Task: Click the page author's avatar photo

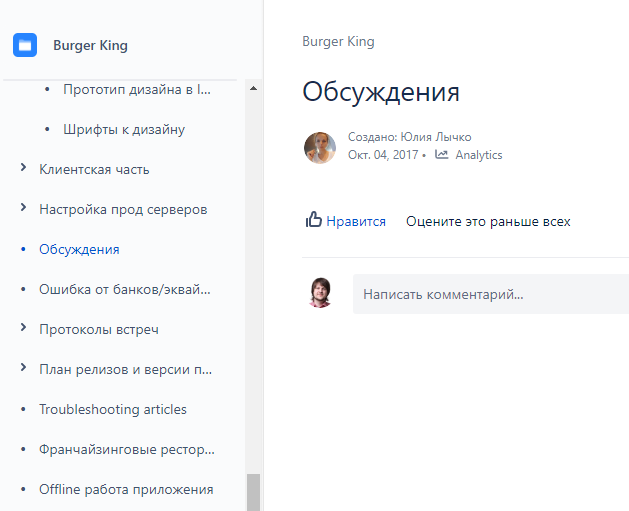Action: point(320,147)
